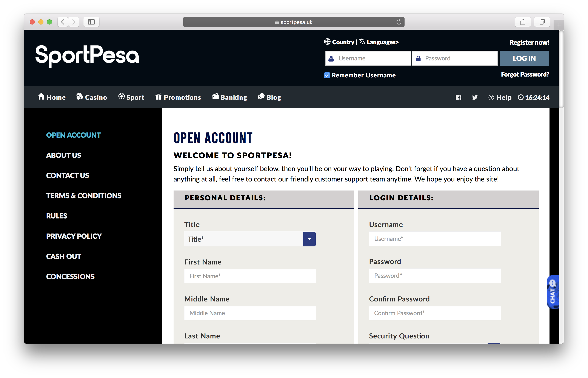
Task: Open CASH OUT sidebar link
Action: tap(64, 257)
